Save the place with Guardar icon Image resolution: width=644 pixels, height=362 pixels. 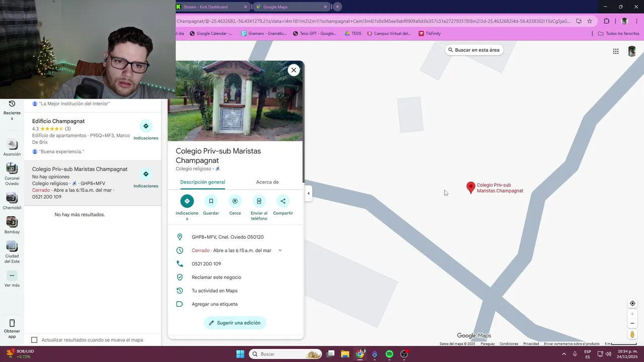coord(211,201)
